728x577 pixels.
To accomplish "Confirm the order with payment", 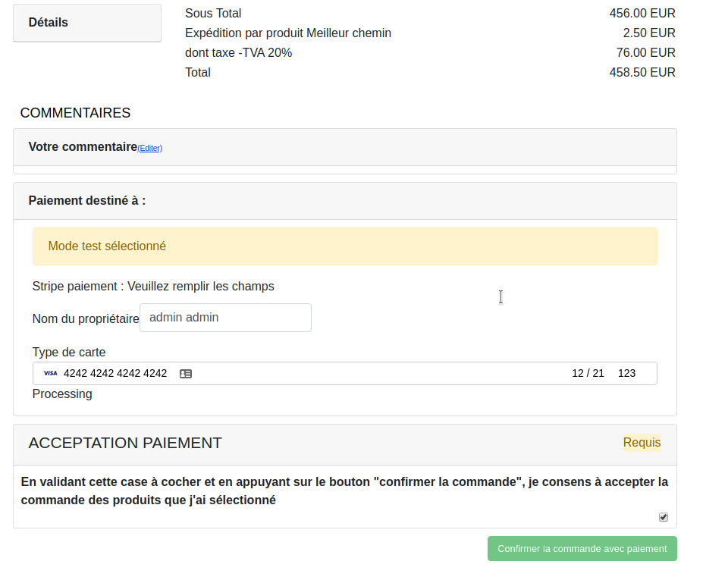I will pos(582,549).
